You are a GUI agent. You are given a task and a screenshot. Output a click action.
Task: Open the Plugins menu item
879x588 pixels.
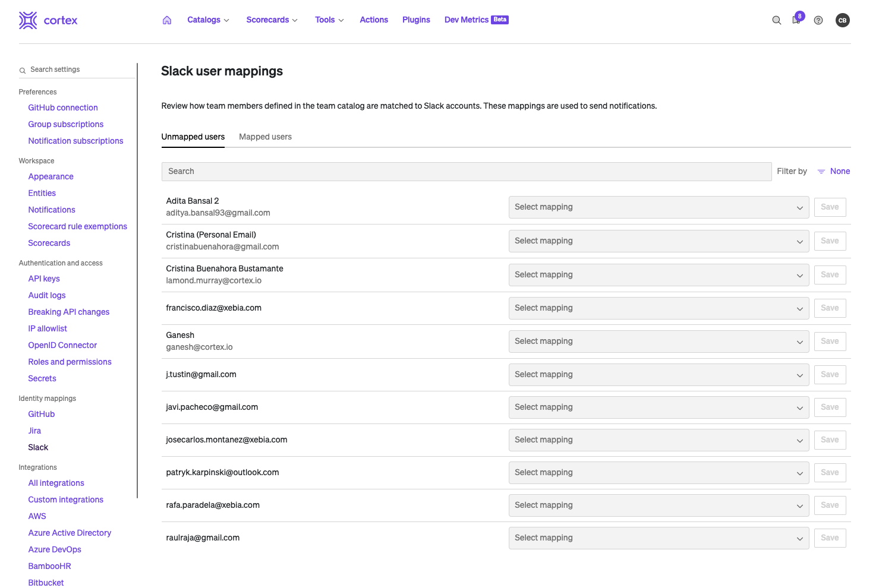tap(416, 20)
